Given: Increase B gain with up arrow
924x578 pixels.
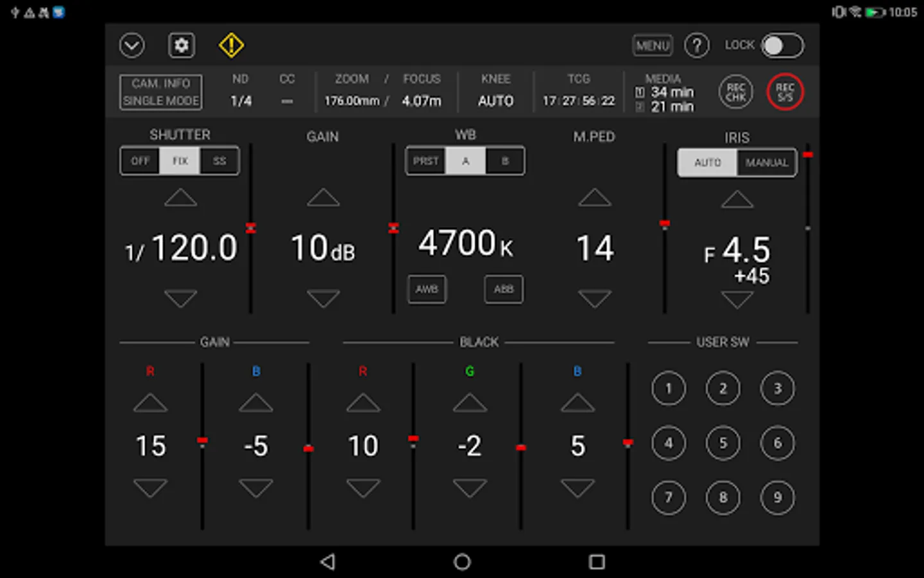Looking at the screenshot, I should point(256,403).
